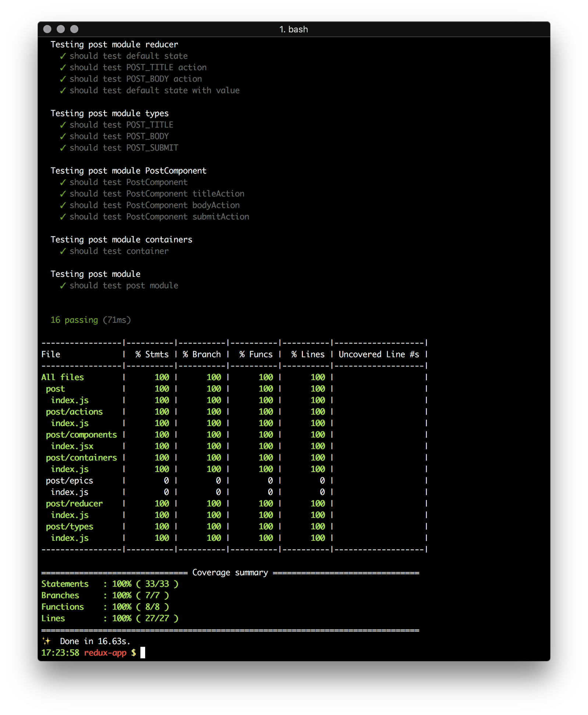
Task: Click the % Lines value 0 in post/epics row
Action: [322, 481]
